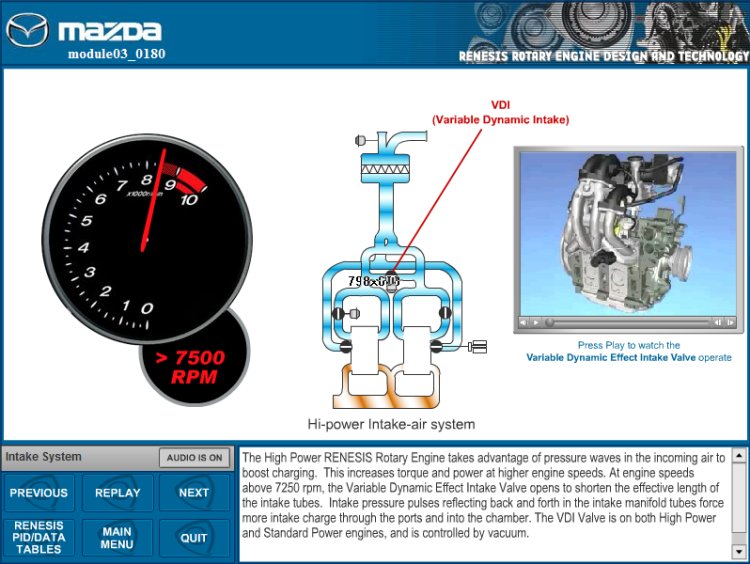Advance with the NEXT button
750x564 pixels.
coord(194,493)
